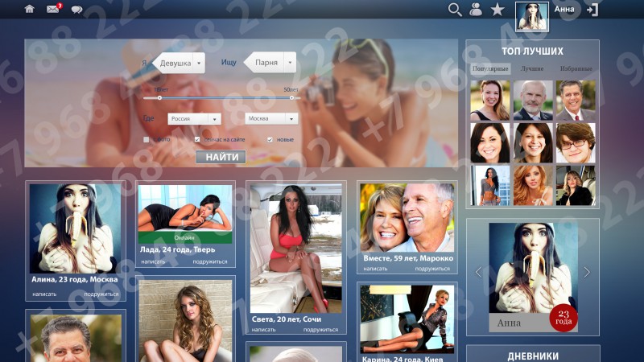Click 'подружиться' under Света's card
The image size is (644, 362).
coord(320,330)
